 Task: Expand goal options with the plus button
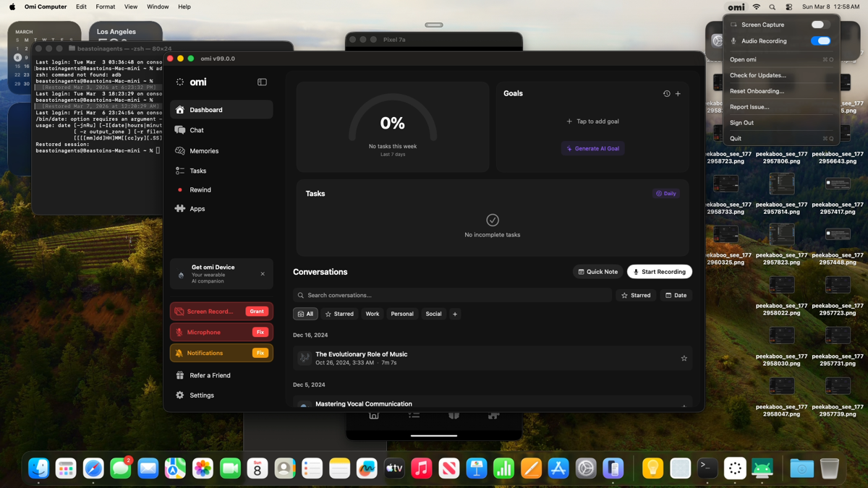(x=678, y=93)
